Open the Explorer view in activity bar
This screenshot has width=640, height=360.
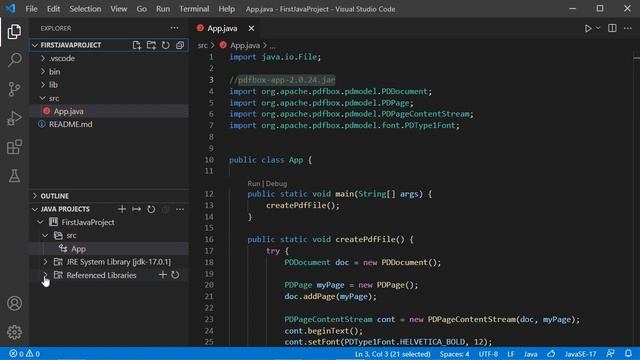[14, 31]
